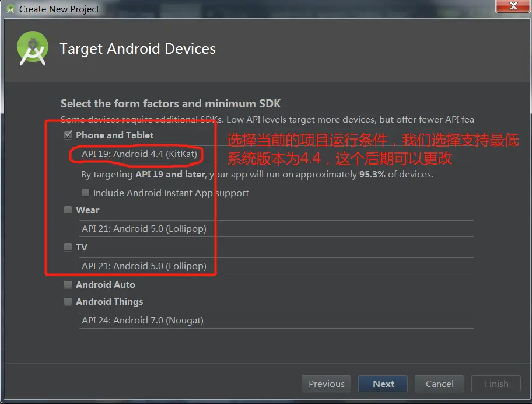Select the Android Things checkbox
This screenshot has width=532, height=404.
pyautogui.click(x=68, y=301)
